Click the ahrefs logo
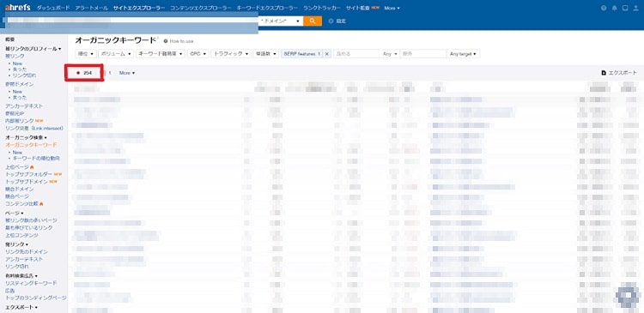 pos(17,8)
